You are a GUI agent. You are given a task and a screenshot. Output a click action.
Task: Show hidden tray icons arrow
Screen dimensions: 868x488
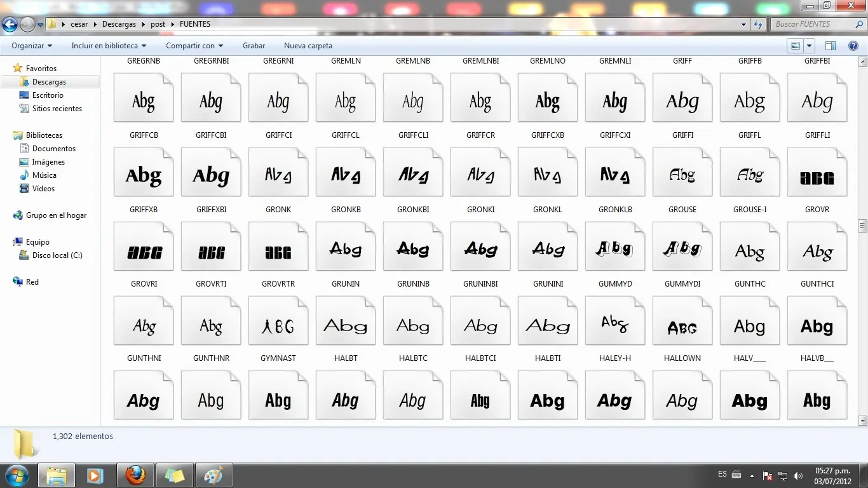pos(752,475)
